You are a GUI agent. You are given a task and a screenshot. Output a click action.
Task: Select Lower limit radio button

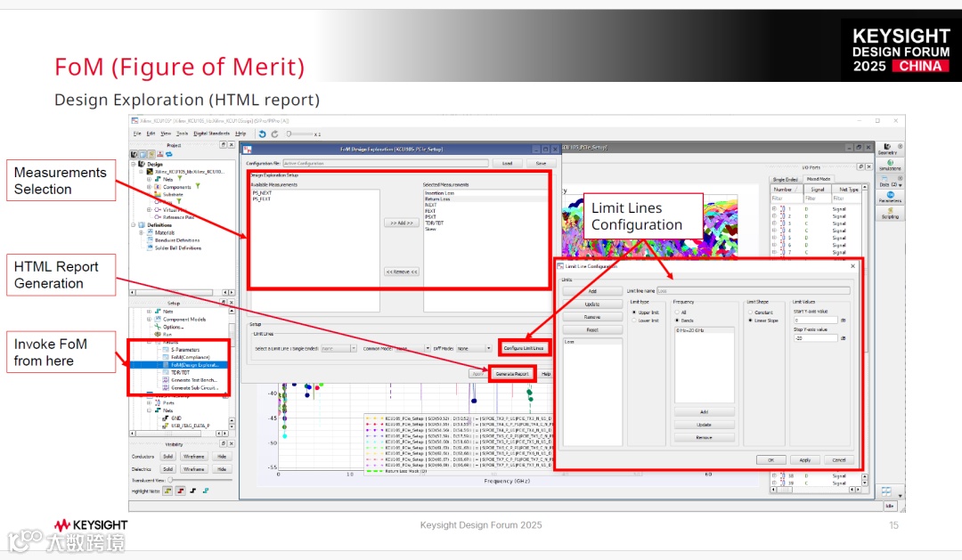pos(634,321)
